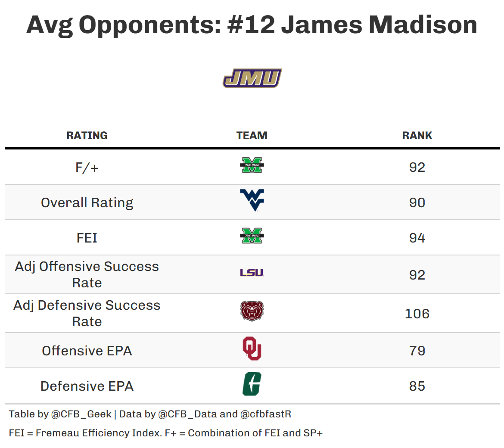Click the RATING column header
The width and height of the screenshot is (504, 448).
tap(87, 135)
